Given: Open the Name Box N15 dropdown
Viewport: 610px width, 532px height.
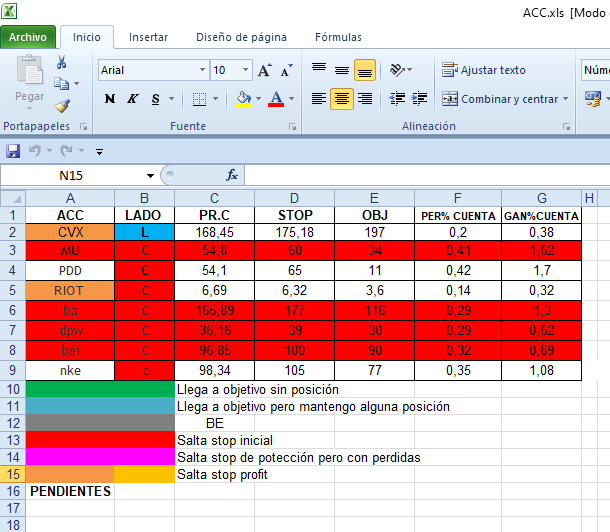Looking at the screenshot, I should [150, 175].
